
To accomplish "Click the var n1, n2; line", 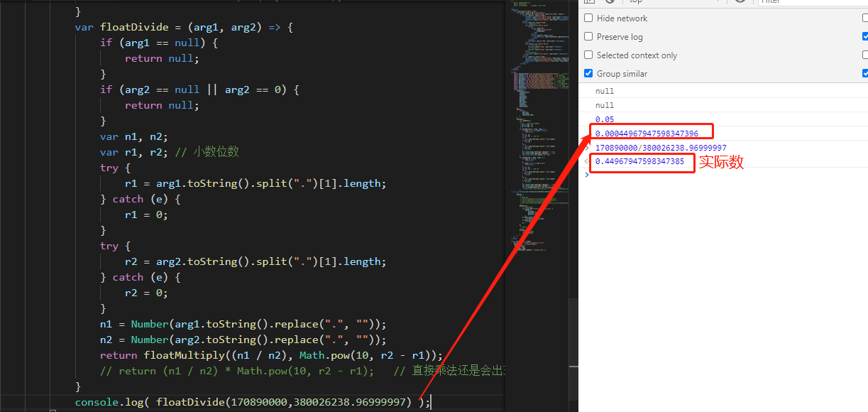I will pos(133,136).
